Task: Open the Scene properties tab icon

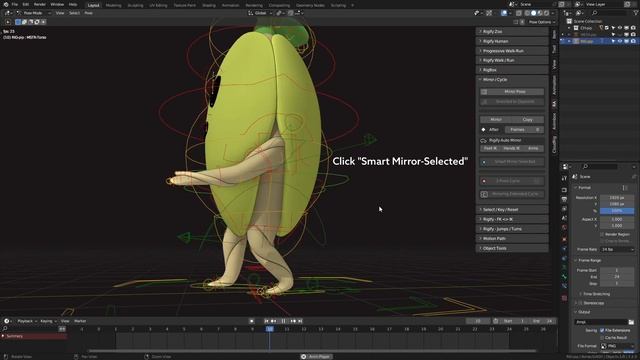Action: 564,218
